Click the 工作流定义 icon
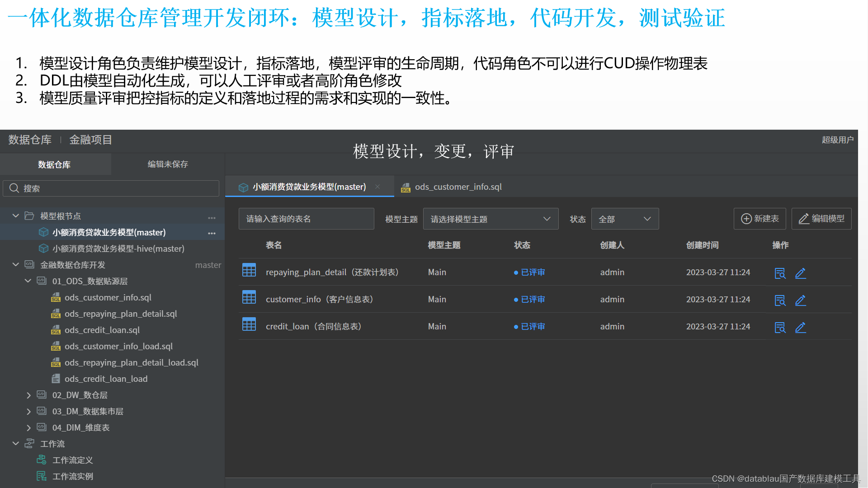Screen dimensions: 868x488 pyautogui.click(x=42, y=460)
